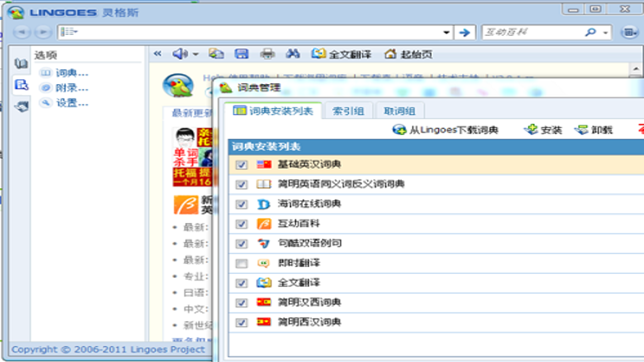Select the handshake icon in left sidebar
This screenshot has width=644, height=362.
pyautogui.click(x=21, y=106)
